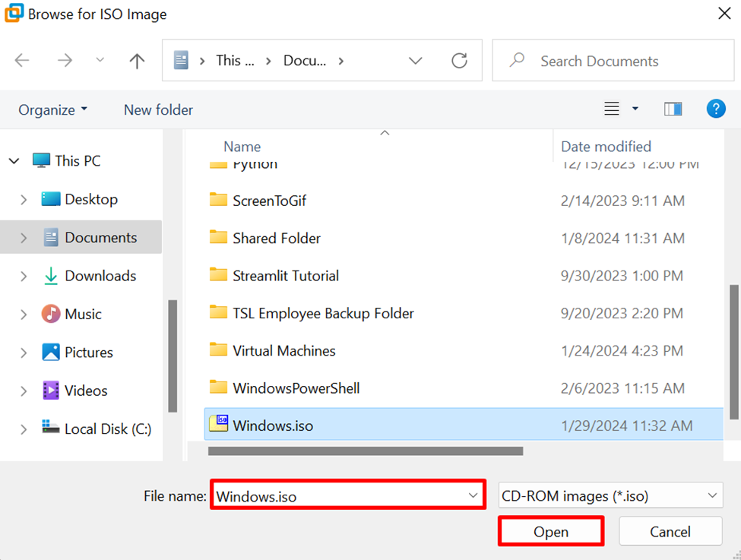741x560 pixels.
Task: Expand the Music tree node
Action: click(24, 315)
